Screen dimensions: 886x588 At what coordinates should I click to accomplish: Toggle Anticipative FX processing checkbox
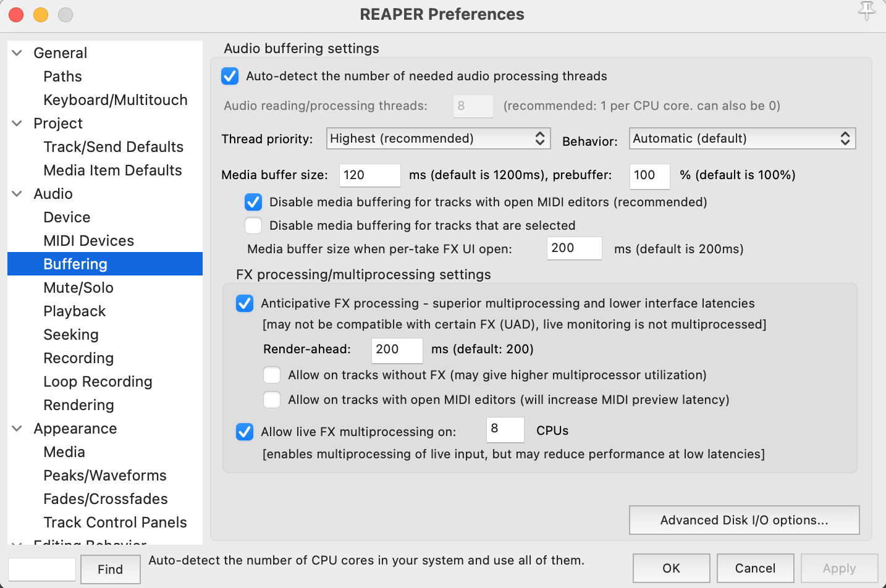(245, 303)
